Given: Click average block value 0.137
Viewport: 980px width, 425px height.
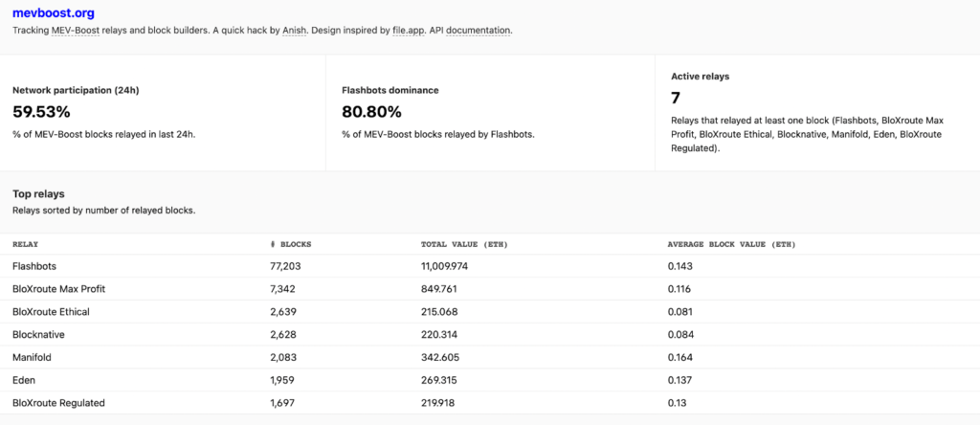Looking at the screenshot, I should [680, 380].
